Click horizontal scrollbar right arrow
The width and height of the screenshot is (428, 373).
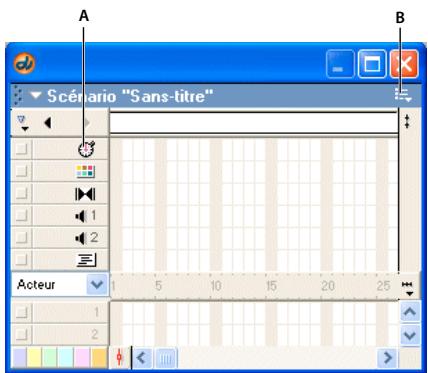[x=387, y=358]
